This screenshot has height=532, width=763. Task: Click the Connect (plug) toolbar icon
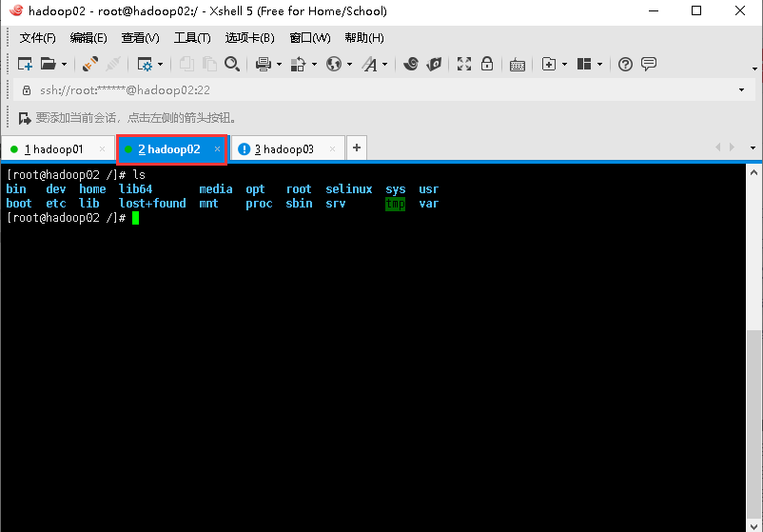coord(90,64)
